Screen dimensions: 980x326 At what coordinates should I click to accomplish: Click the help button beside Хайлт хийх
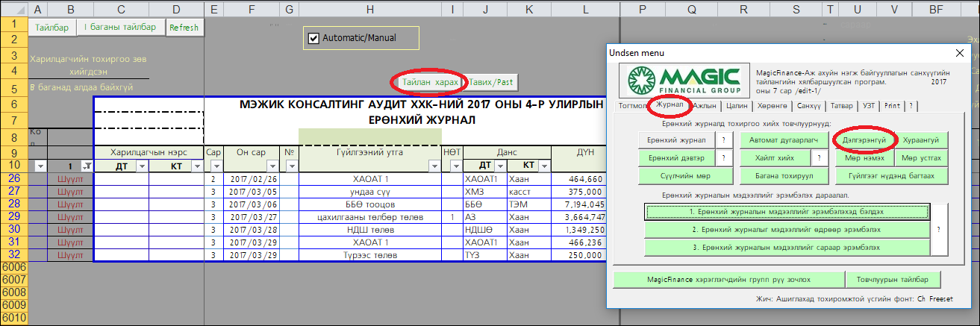[818, 157]
